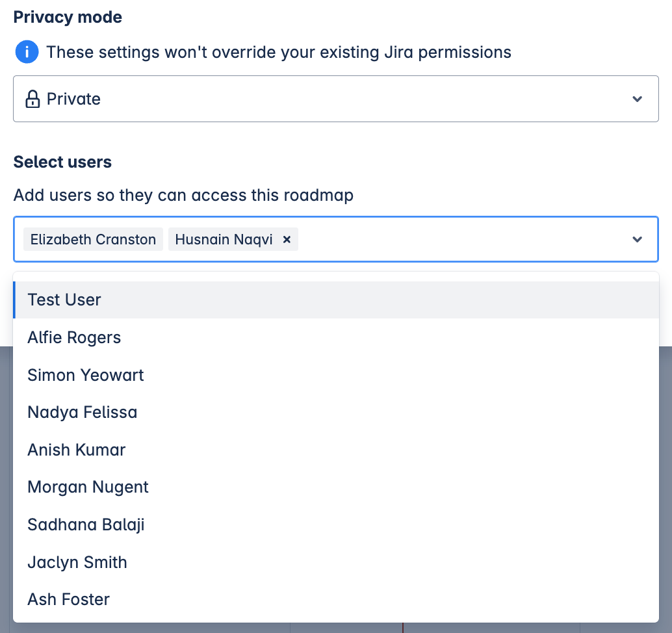Add Sadhana Balaji to selected users
Screen dimensions: 672x633
(86, 524)
